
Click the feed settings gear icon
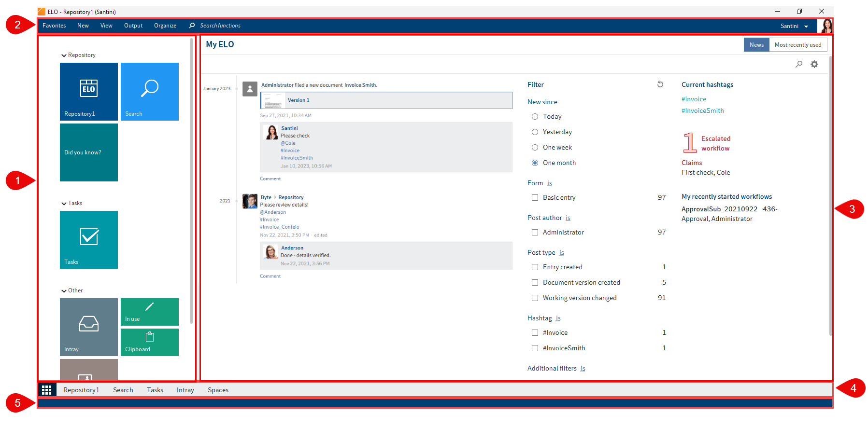coord(814,64)
